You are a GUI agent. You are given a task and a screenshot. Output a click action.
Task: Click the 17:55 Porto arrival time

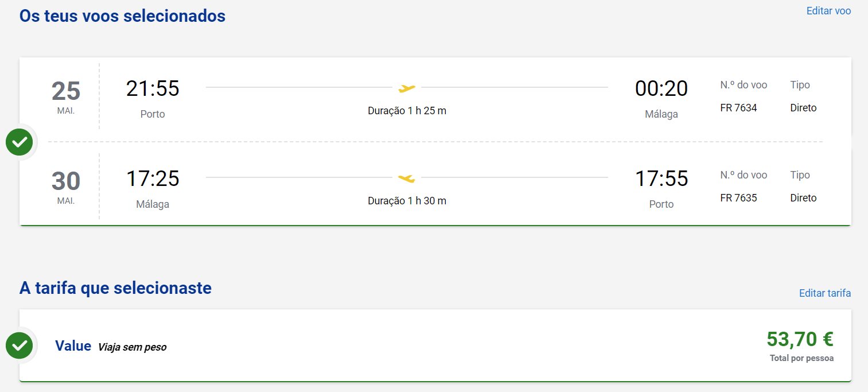tap(661, 178)
